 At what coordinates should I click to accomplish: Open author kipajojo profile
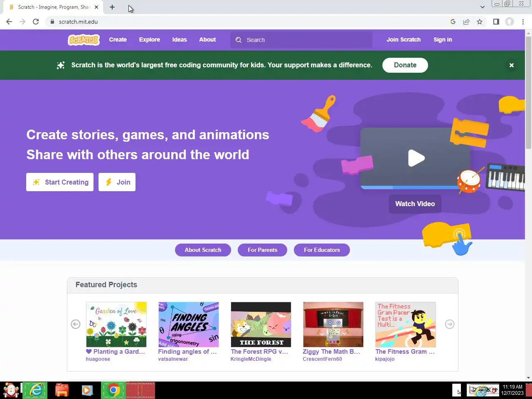(385, 359)
